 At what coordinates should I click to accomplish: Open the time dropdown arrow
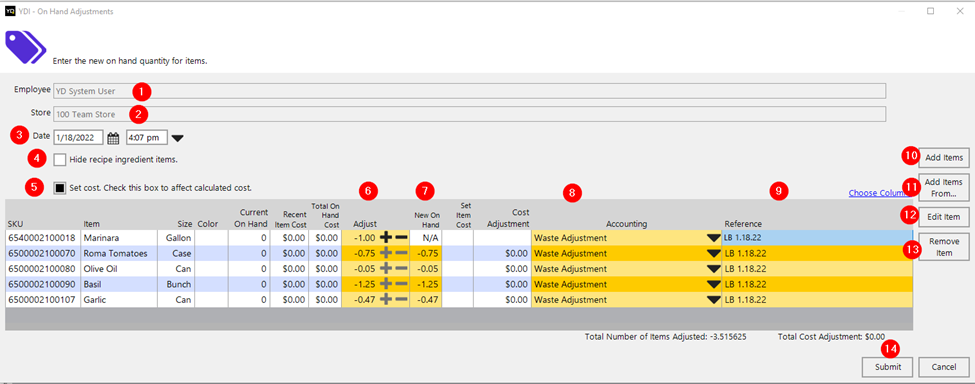pyautogui.click(x=177, y=138)
